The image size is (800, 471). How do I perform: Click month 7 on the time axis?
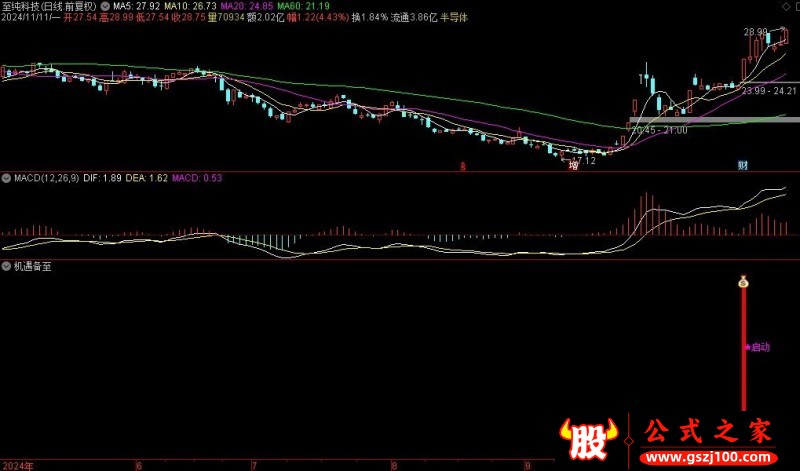tap(255, 466)
